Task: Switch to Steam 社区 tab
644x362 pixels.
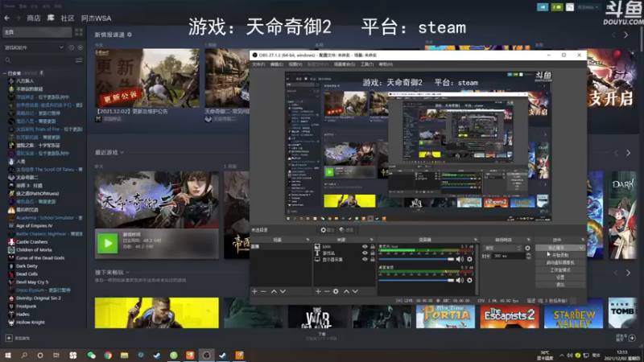Action: coord(68,18)
